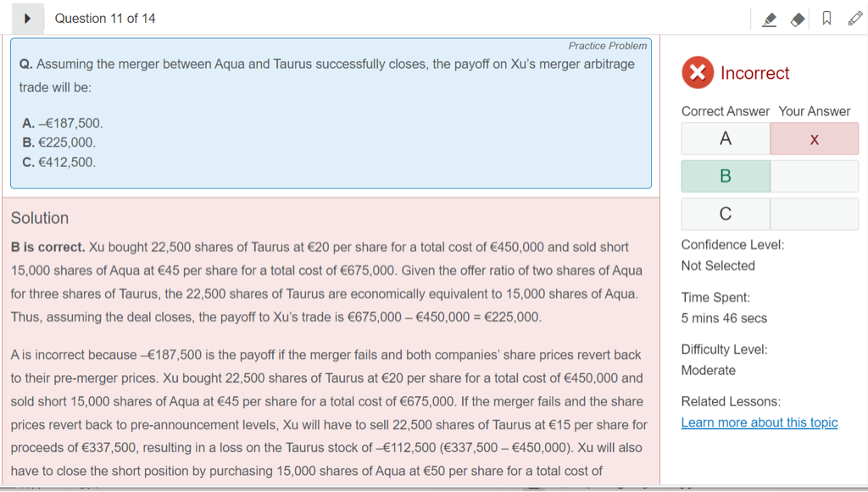Click option B. €225,000 in question
The height and width of the screenshot is (492, 868).
pyautogui.click(x=59, y=143)
